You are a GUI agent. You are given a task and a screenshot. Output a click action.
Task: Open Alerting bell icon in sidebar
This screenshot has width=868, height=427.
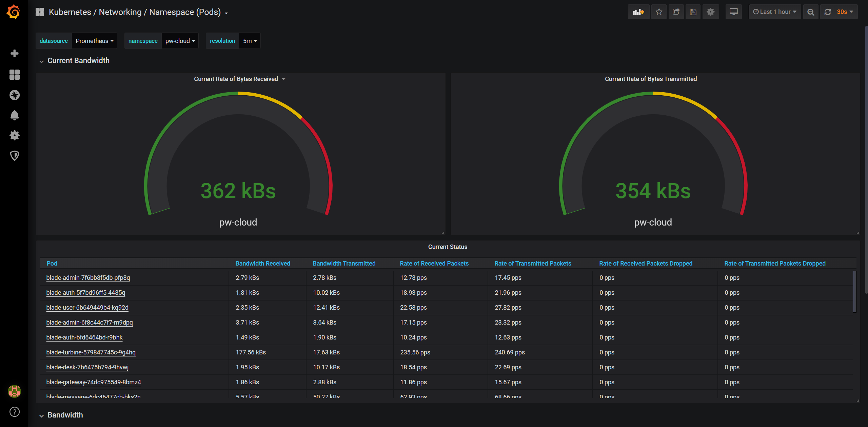(x=14, y=115)
